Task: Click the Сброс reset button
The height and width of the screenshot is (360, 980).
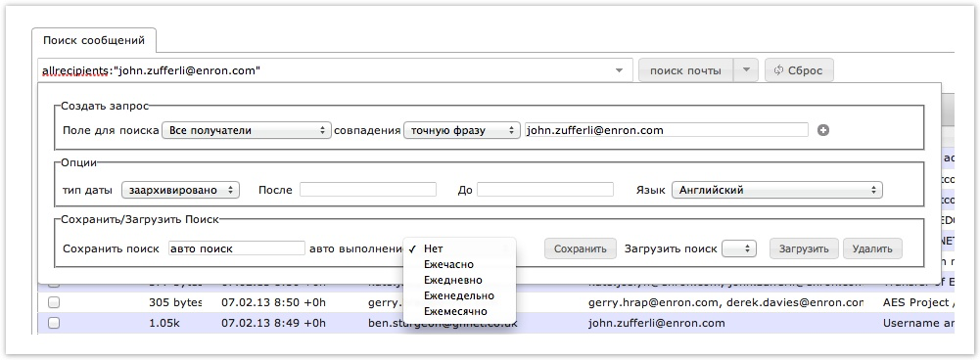Action: pyautogui.click(x=799, y=70)
